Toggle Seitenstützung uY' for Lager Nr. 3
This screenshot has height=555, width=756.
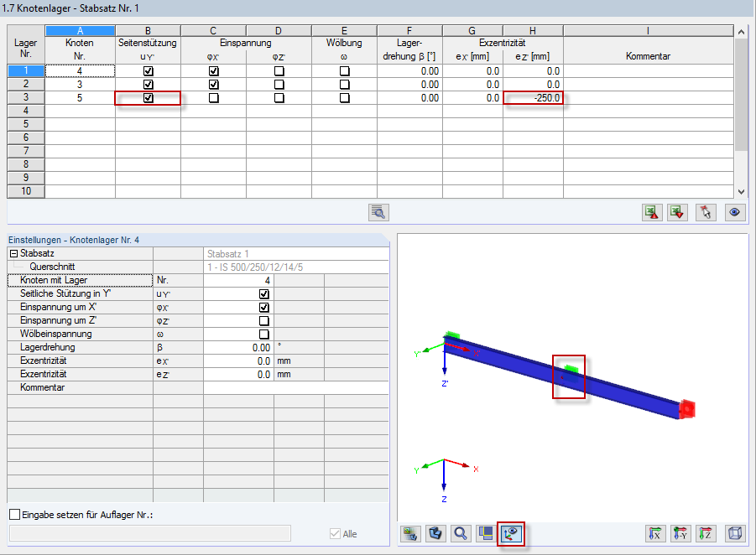pos(148,97)
